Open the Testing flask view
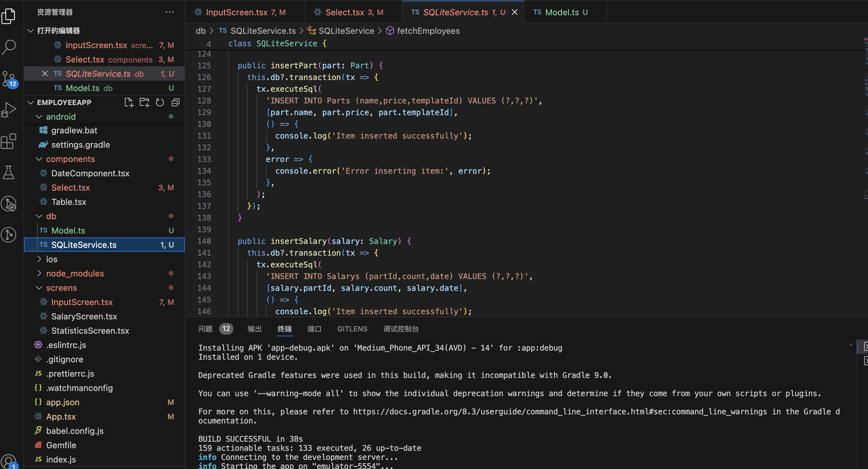 [9, 172]
